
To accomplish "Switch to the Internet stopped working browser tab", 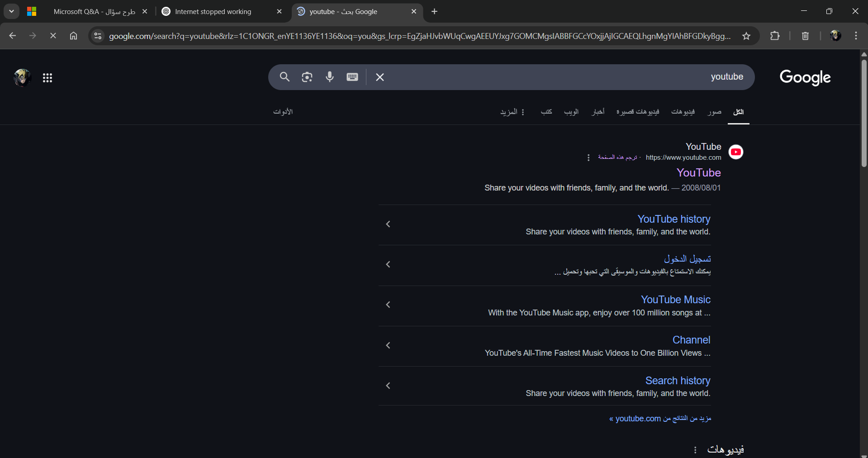I will [x=213, y=11].
